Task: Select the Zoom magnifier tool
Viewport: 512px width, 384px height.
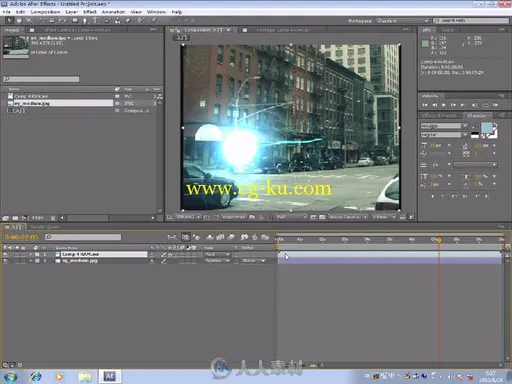Action: pos(29,21)
